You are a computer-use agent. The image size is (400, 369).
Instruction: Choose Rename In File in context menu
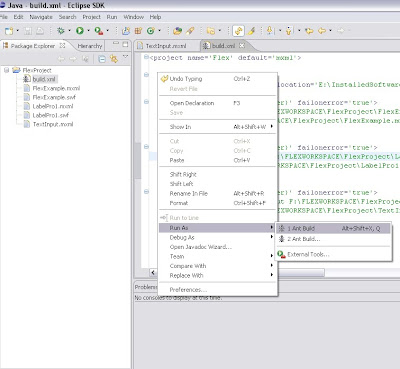point(218,194)
